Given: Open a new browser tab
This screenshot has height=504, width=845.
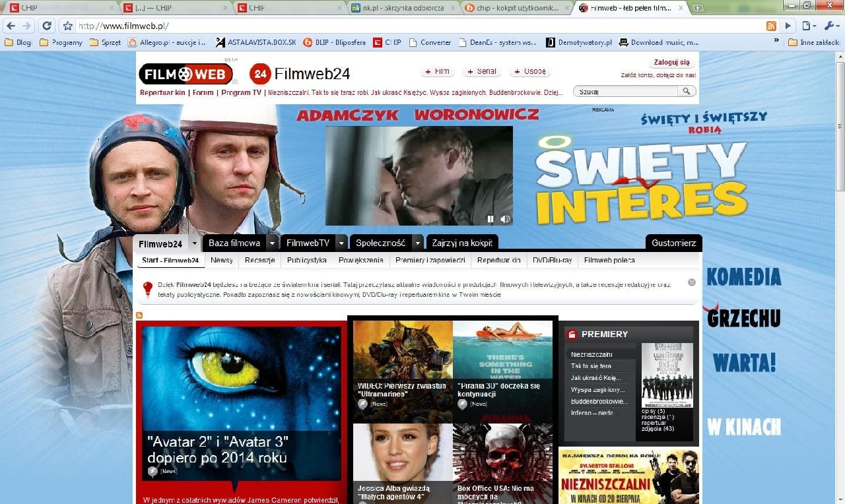Looking at the screenshot, I should click(698, 8).
